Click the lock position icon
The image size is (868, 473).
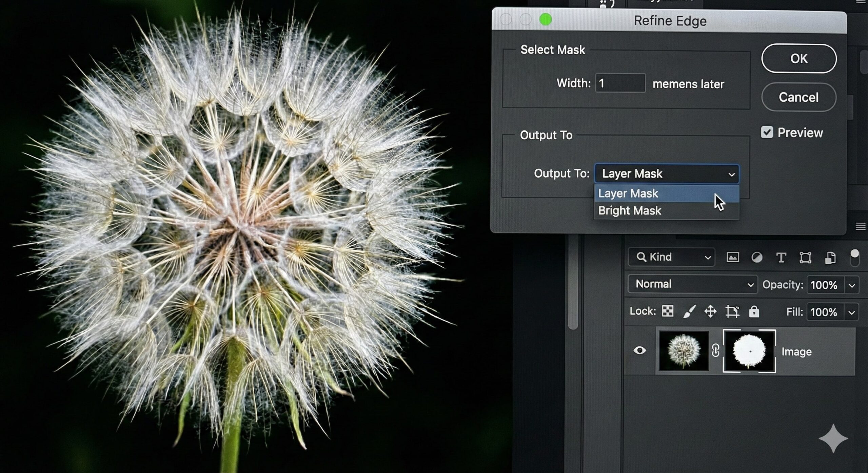coord(711,311)
